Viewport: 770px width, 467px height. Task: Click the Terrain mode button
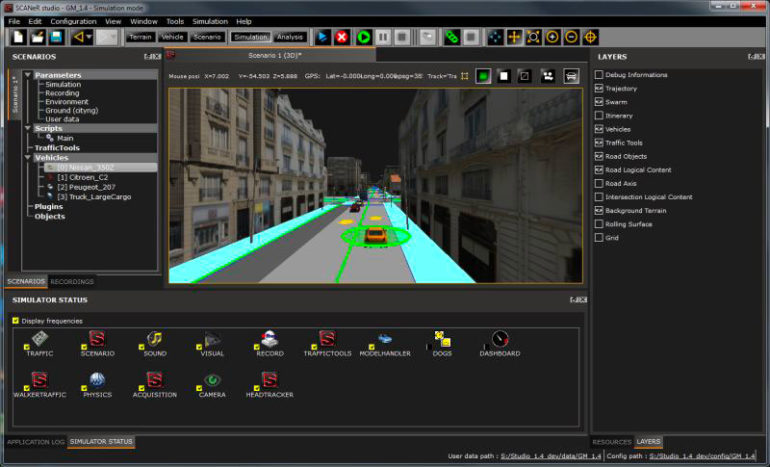(x=140, y=37)
